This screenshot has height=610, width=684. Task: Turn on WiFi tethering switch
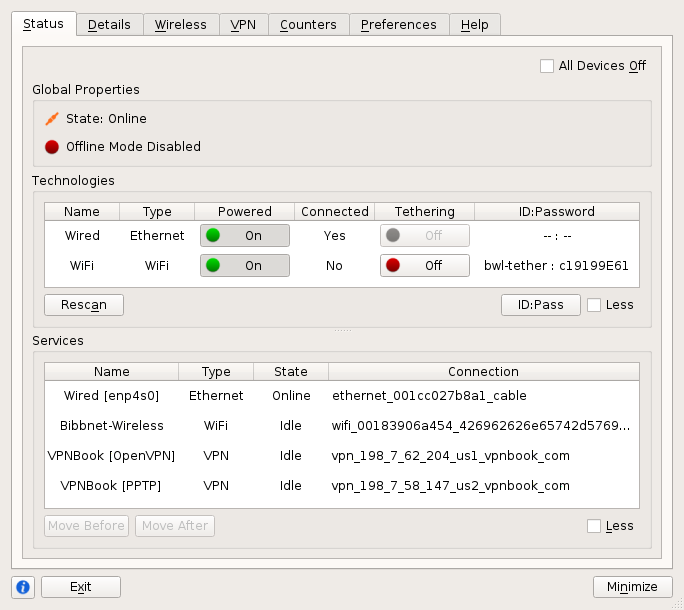click(424, 266)
